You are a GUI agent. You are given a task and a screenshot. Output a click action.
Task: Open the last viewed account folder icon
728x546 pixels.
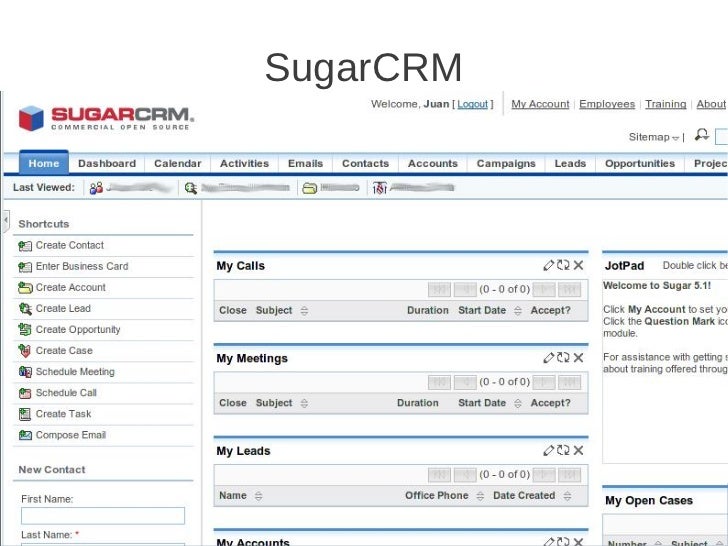coord(309,188)
